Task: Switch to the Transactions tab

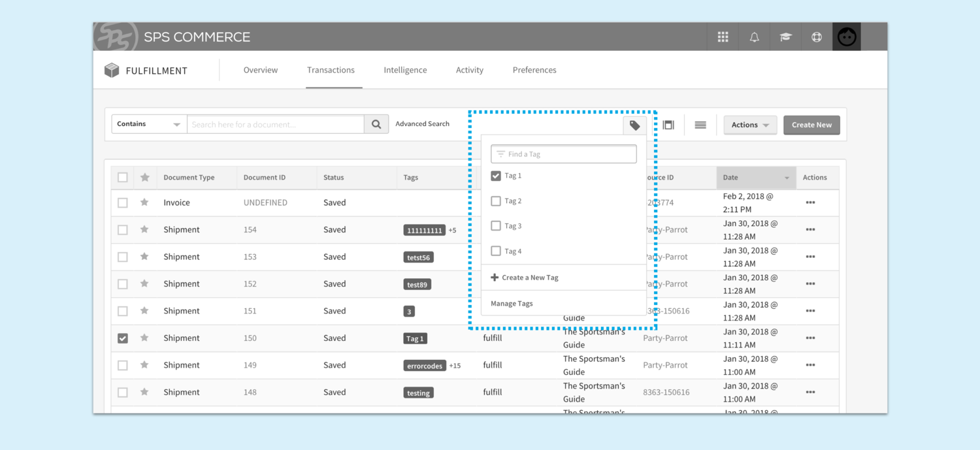Action: (x=331, y=70)
